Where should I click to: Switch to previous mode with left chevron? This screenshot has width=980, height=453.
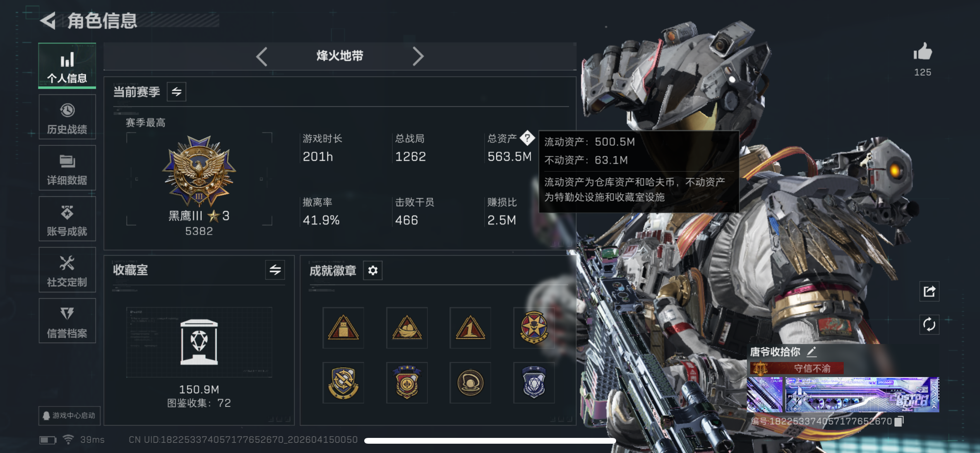(262, 57)
